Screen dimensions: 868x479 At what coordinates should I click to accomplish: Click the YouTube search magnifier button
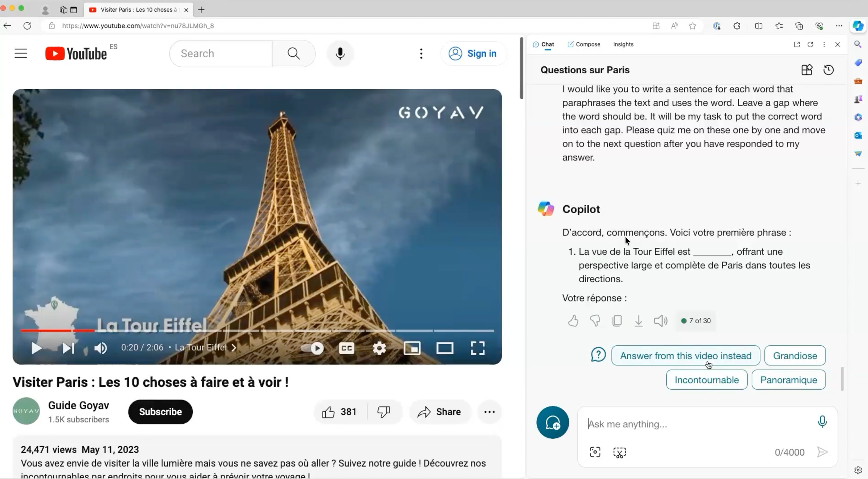click(x=294, y=53)
